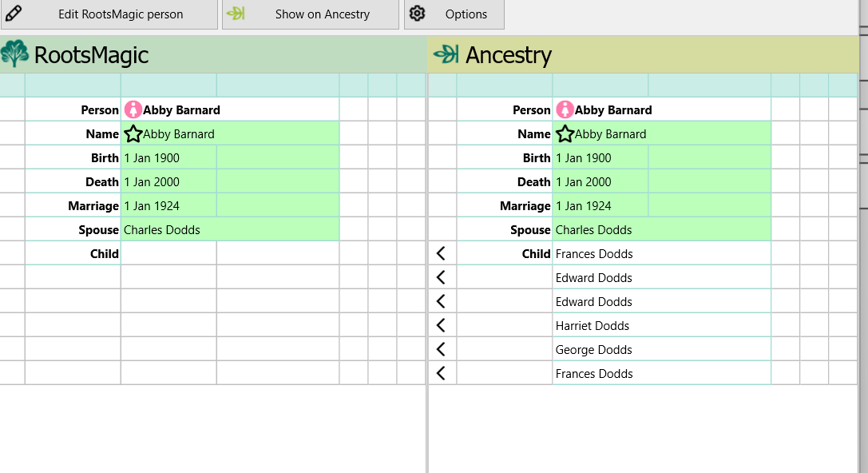868x473 pixels.
Task: Click the Edit RootsMagic person button
Action: click(109, 14)
